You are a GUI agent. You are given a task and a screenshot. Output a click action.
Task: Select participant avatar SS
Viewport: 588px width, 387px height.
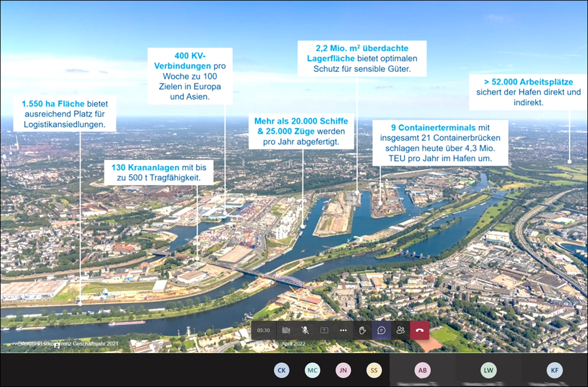(374, 370)
